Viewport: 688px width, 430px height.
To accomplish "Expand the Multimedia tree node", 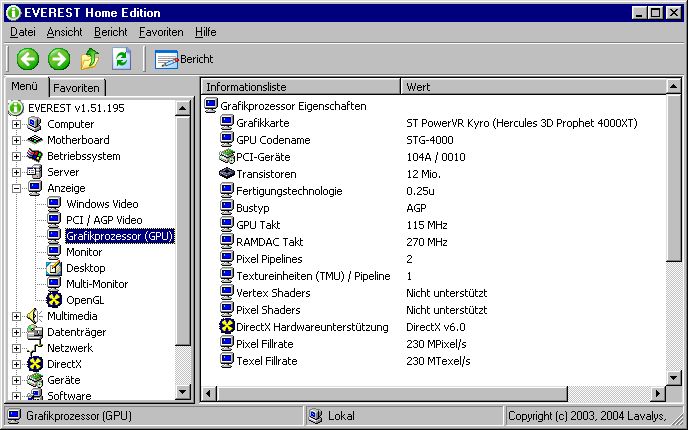I will 16,316.
